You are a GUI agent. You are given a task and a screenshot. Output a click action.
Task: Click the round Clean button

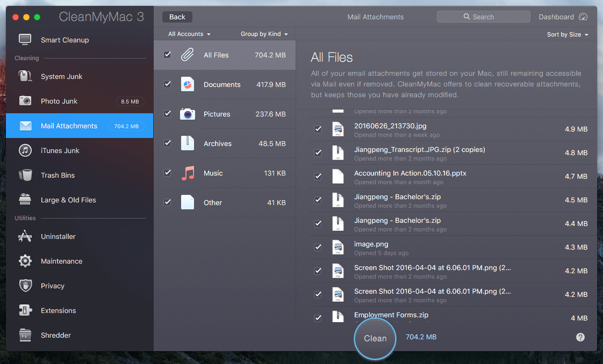click(375, 338)
